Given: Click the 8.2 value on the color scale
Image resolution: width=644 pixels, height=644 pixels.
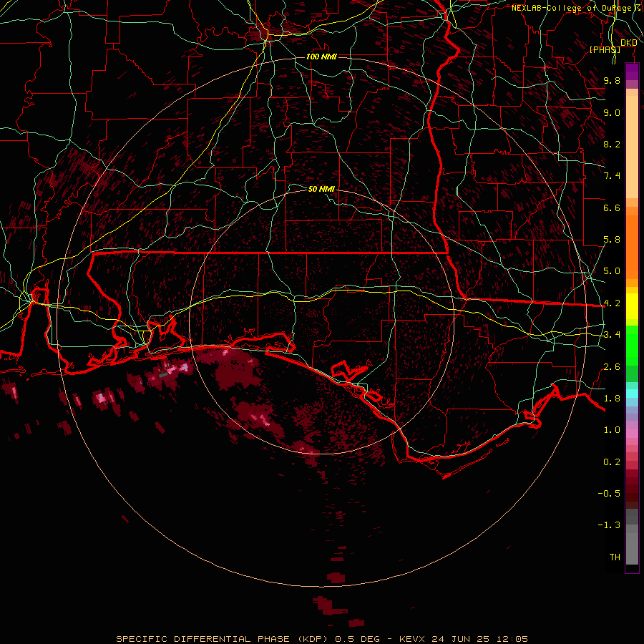Looking at the screenshot, I should pos(612,144).
